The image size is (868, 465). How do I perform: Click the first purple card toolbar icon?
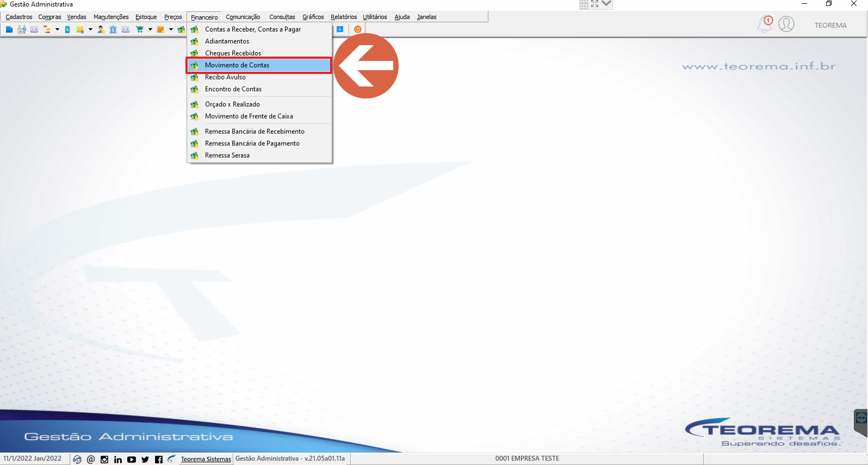(34, 29)
